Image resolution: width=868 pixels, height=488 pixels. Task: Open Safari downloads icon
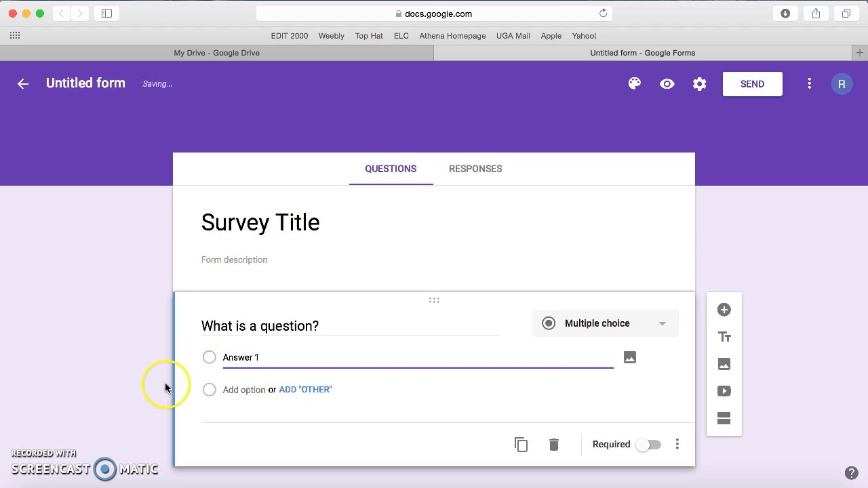point(785,14)
